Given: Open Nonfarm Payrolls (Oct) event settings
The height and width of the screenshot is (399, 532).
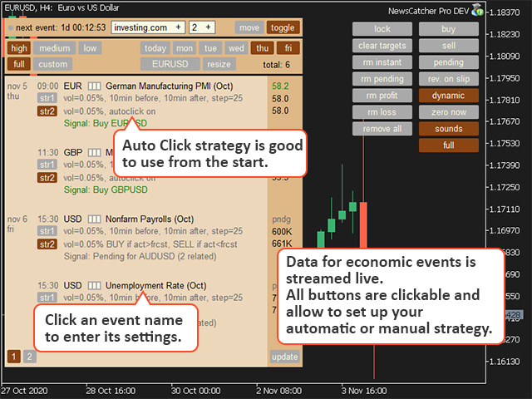Looking at the screenshot, I should pyautogui.click(x=150, y=219).
